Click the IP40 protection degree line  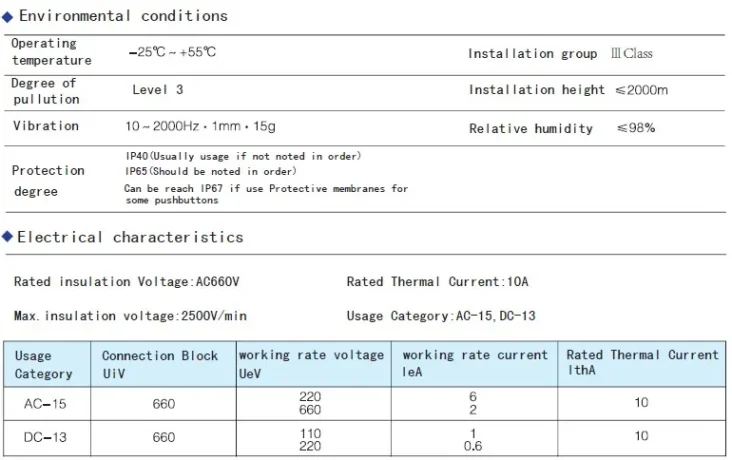243,156
